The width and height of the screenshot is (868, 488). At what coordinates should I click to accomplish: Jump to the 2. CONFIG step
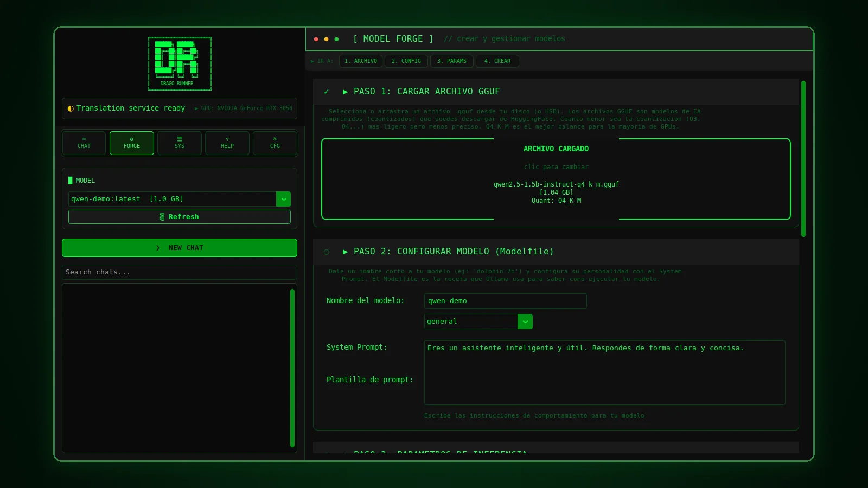[406, 61]
